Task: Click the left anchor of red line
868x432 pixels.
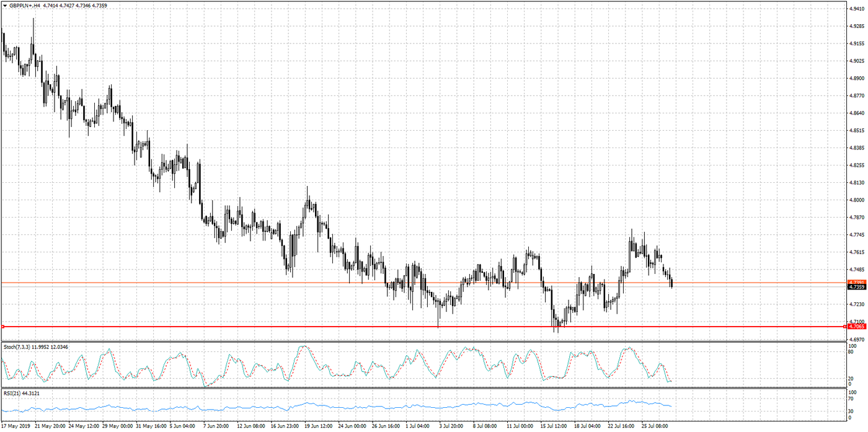Action: (3, 327)
